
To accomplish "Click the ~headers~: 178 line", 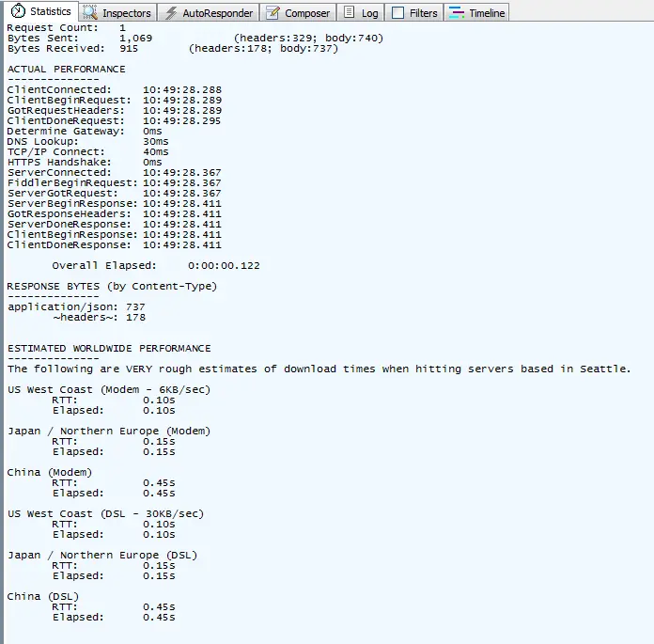I will click(99, 318).
